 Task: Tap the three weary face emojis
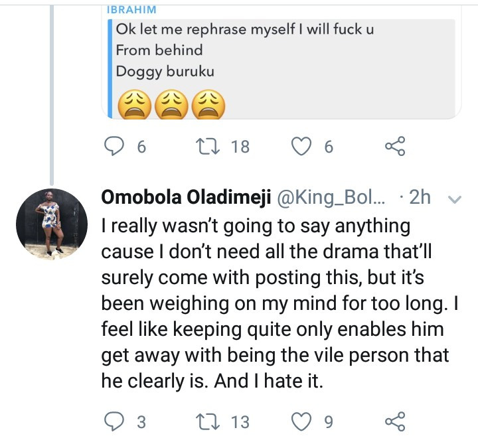(x=171, y=104)
